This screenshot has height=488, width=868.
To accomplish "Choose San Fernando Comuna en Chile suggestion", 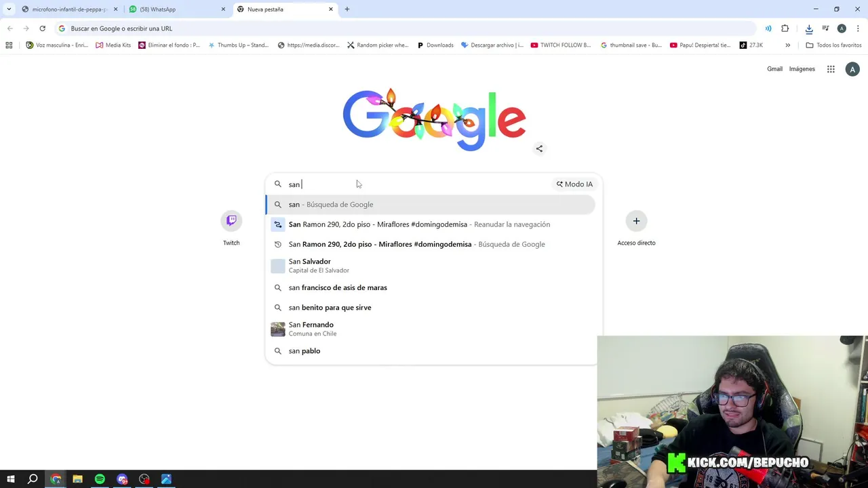I will [431, 329].
